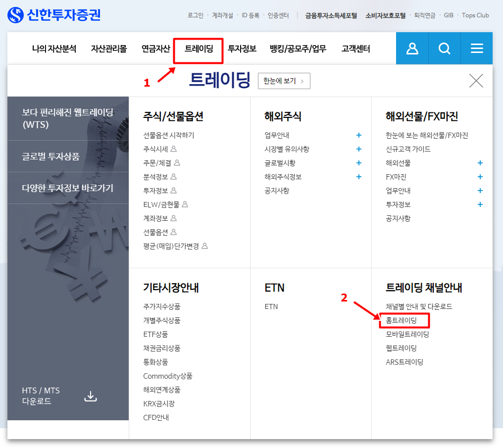
Task: Open ARS트레이딩 link
Action: click(404, 362)
